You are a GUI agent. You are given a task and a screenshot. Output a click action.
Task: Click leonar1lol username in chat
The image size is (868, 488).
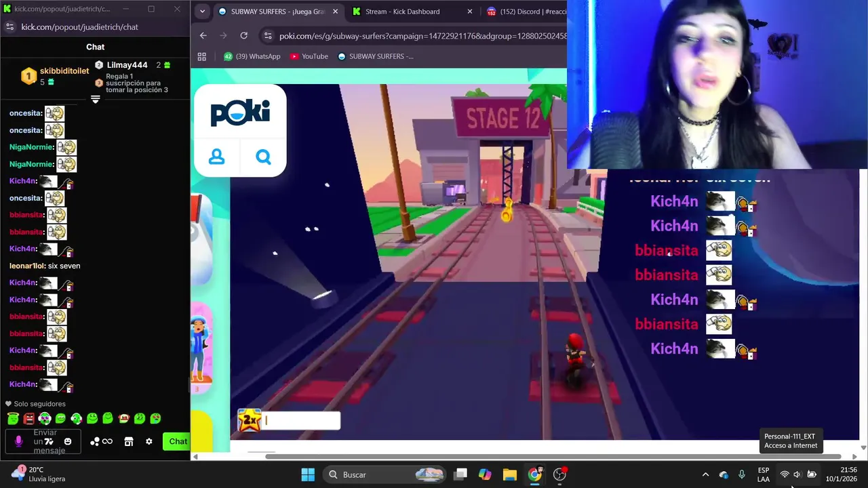click(x=27, y=266)
